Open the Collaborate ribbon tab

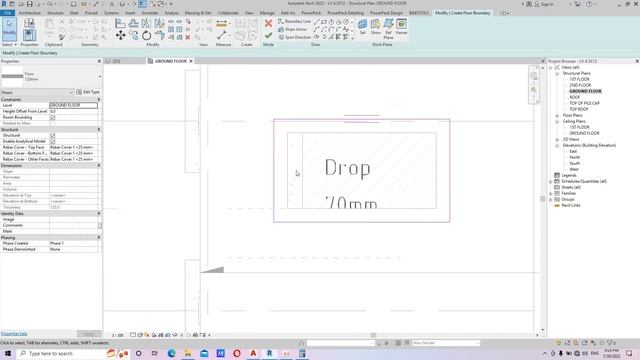[228, 13]
